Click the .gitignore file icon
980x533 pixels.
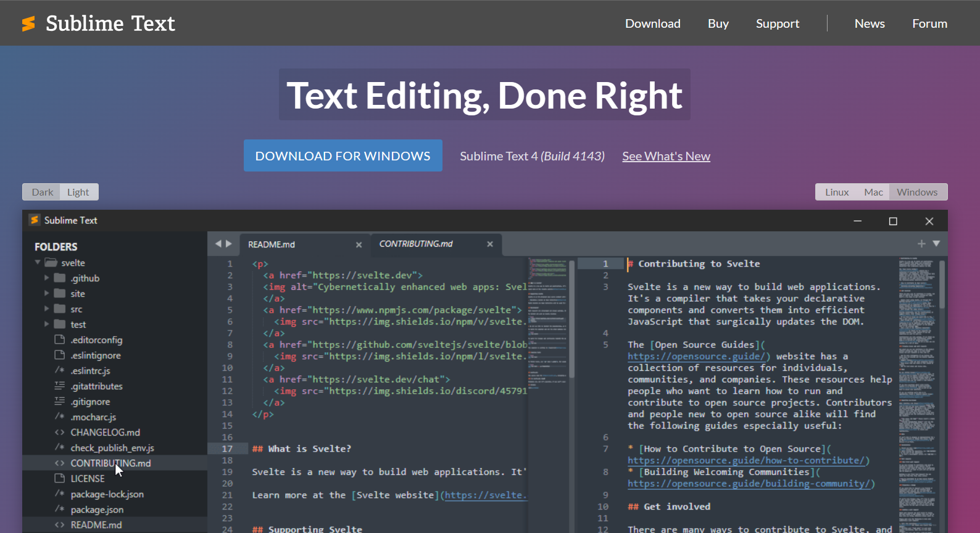(60, 401)
